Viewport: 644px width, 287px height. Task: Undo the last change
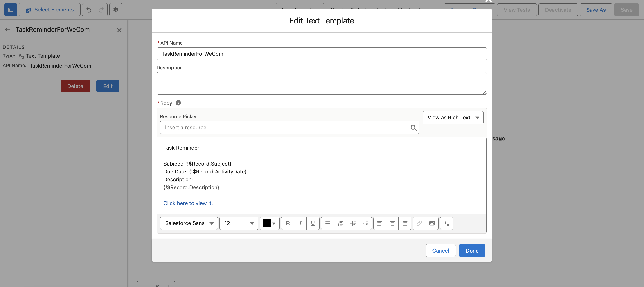88,10
